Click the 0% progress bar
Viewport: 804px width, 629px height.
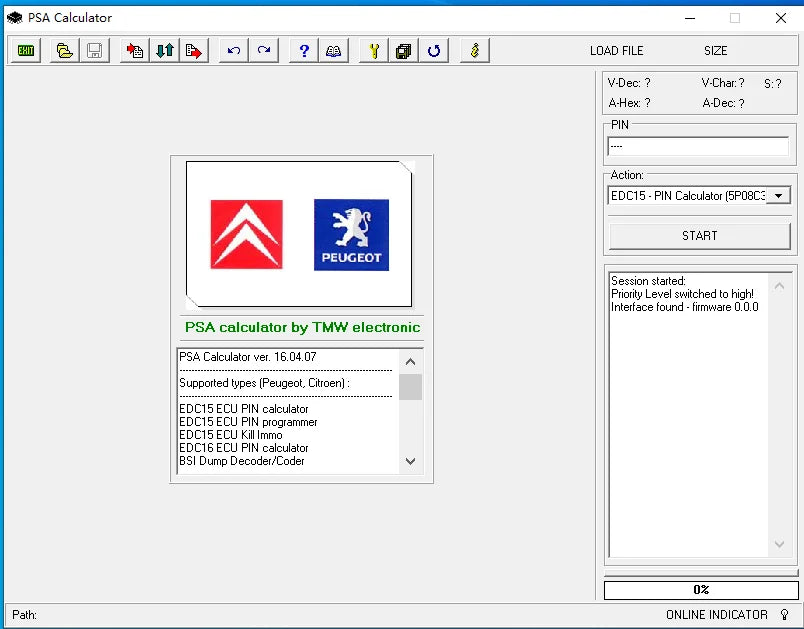(x=701, y=590)
